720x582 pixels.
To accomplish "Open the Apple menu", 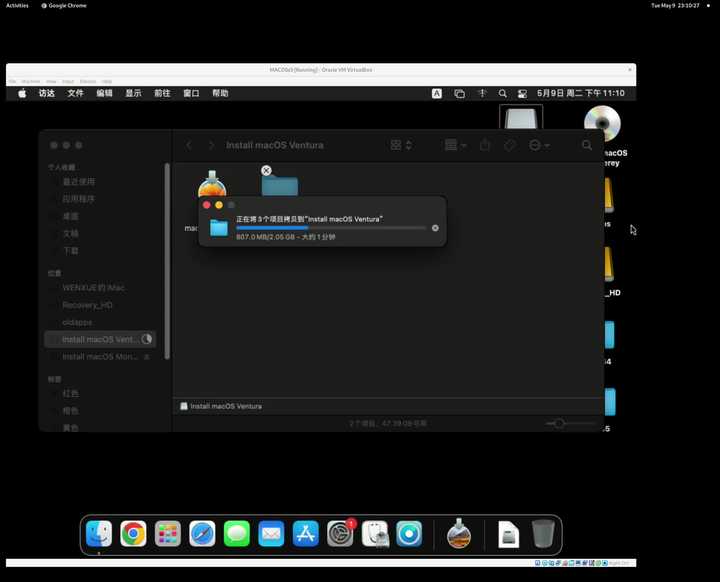I will click(22, 93).
